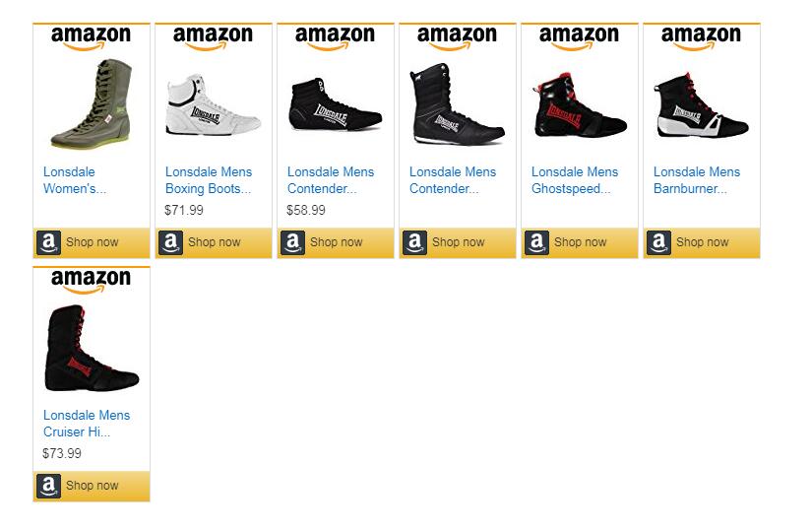
Task: Click the Amazon cart icon under Barnburner
Action: [x=658, y=242]
